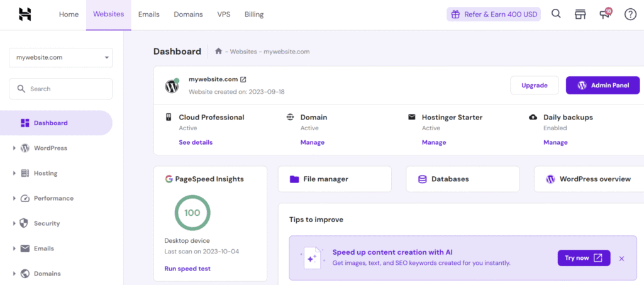Open external link icon beside mywebsite.com
Image resolution: width=644 pixels, height=285 pixels.
point(243,79)
